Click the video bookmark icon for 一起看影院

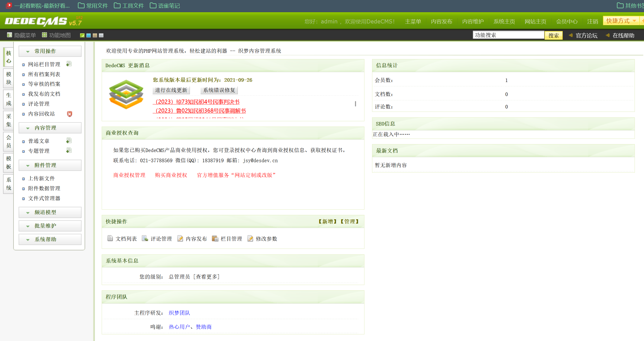click(x=9, y=5)
